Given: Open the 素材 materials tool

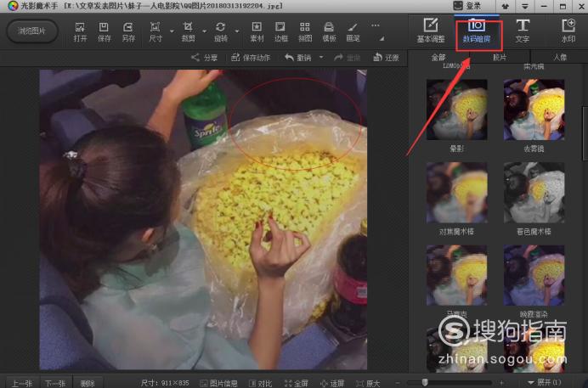Looking at the screenshot, I should 257,31.
